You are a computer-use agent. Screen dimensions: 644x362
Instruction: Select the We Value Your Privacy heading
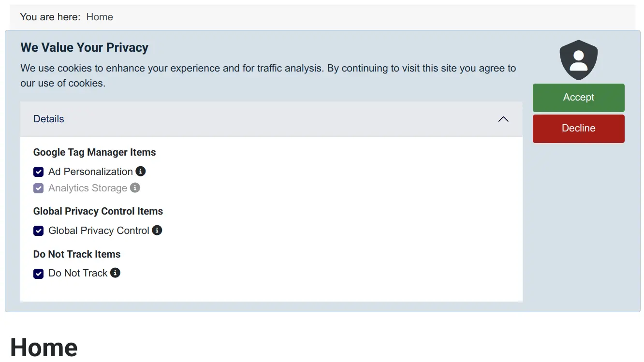coord(84,47)
